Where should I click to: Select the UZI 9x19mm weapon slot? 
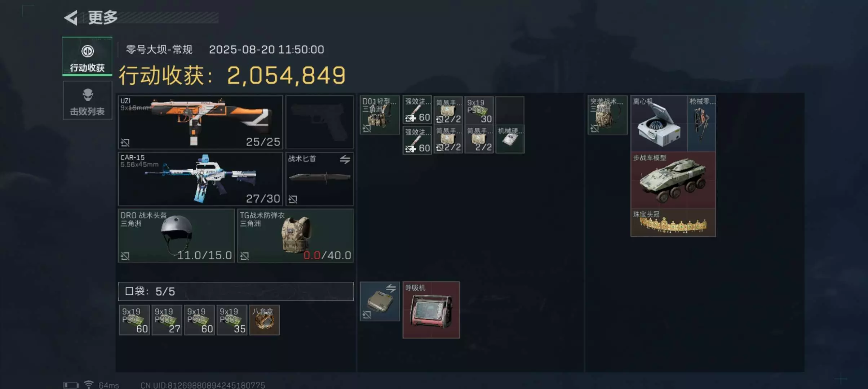[200, 122]
